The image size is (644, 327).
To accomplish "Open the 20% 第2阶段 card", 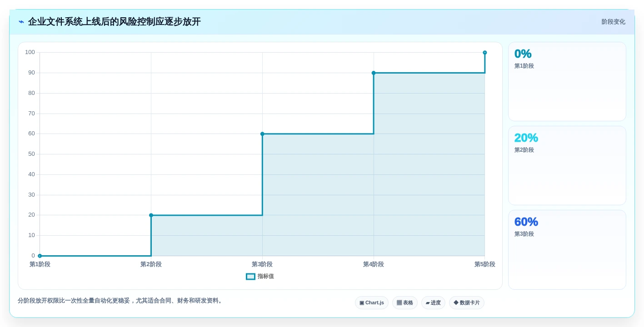I will click(x=567, y=166).
